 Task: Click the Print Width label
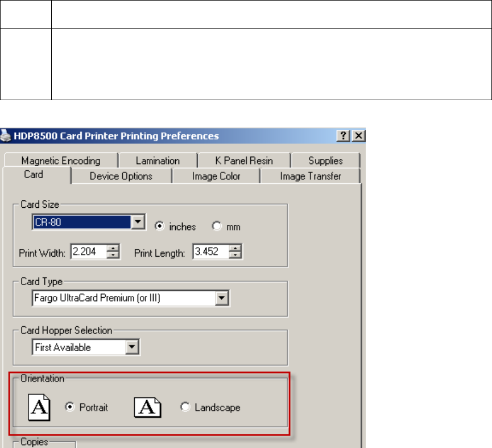click(x=42, y=253)
